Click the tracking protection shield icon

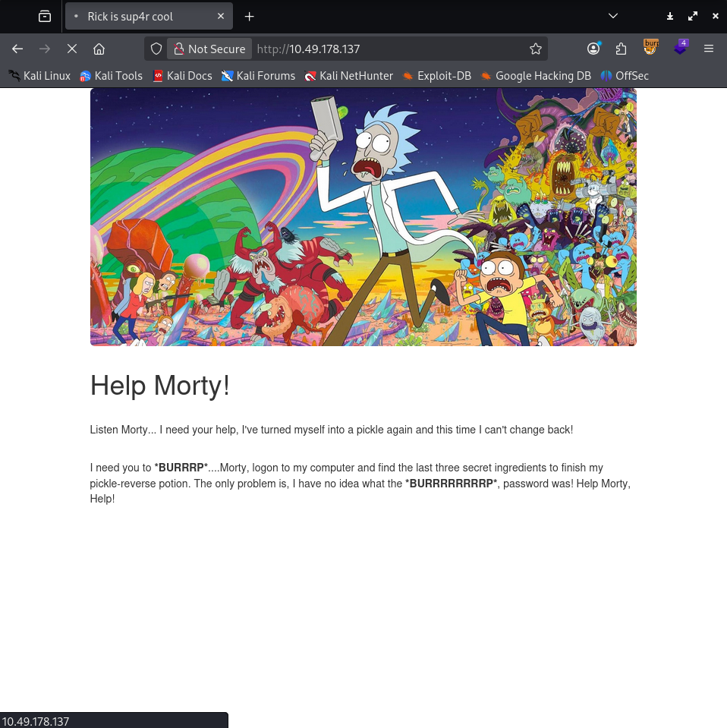pyautogui.click(x=156, y=49)
